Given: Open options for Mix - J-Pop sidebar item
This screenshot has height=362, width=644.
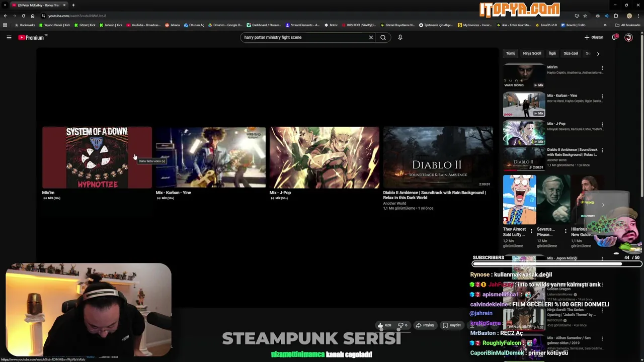Looking at the screenshot, I should [602, 124].
